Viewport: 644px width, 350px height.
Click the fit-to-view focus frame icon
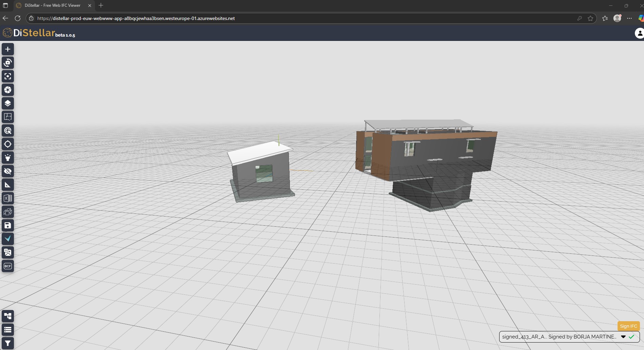(8, 76)
